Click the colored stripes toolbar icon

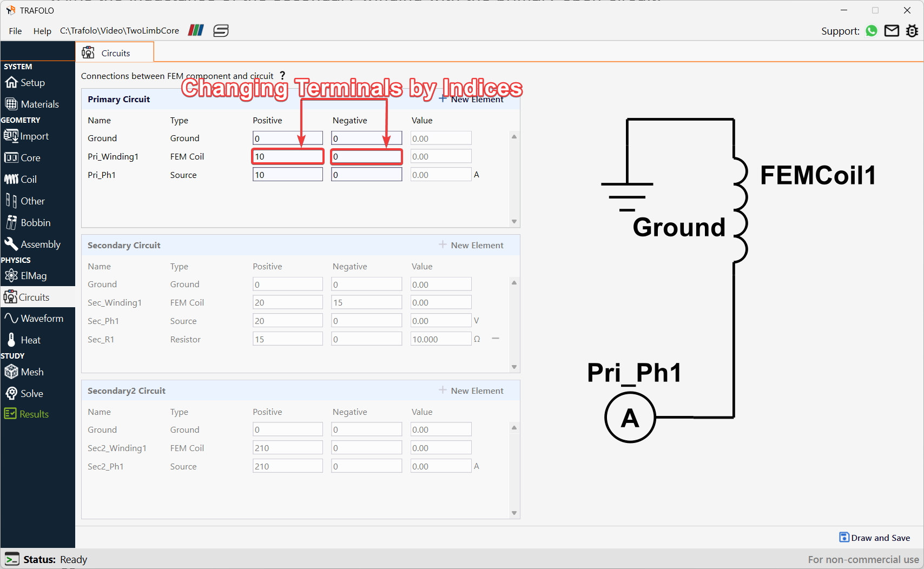(196, 30)
